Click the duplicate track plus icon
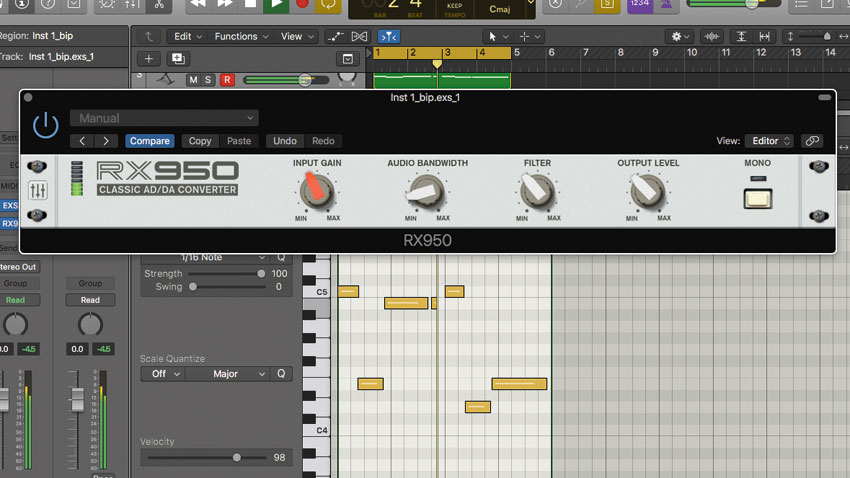This screenshot has height=478, width=850. (178, 59)
